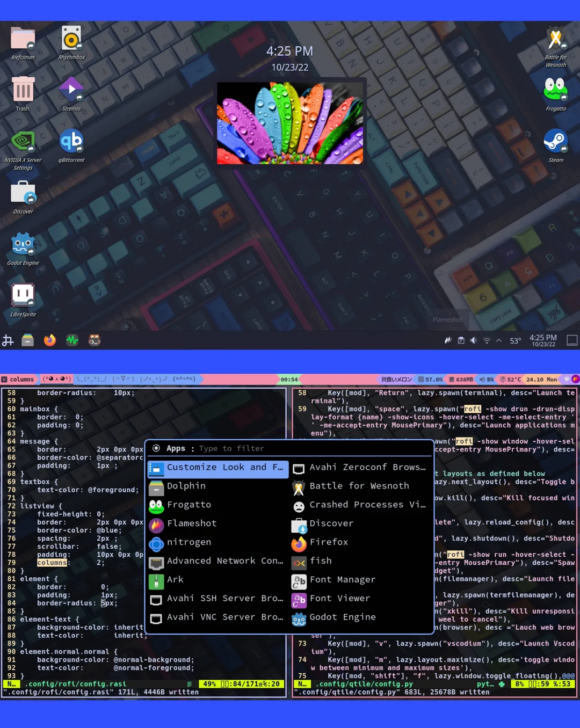Launch Stremio from the desktop
Image resolution: width=580 pixels, height=728 pixels.
pos(71,89)
